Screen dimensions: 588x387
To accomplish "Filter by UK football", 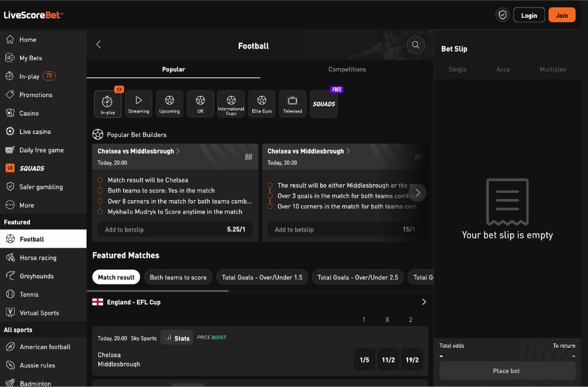I will pos(200,104).
